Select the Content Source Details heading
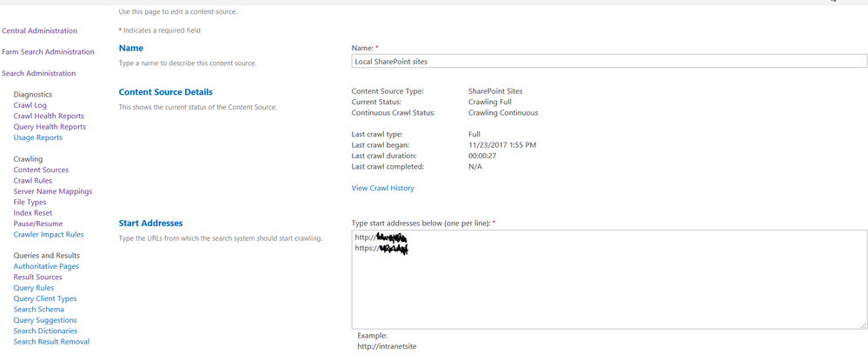 click(x=165, y=91)
